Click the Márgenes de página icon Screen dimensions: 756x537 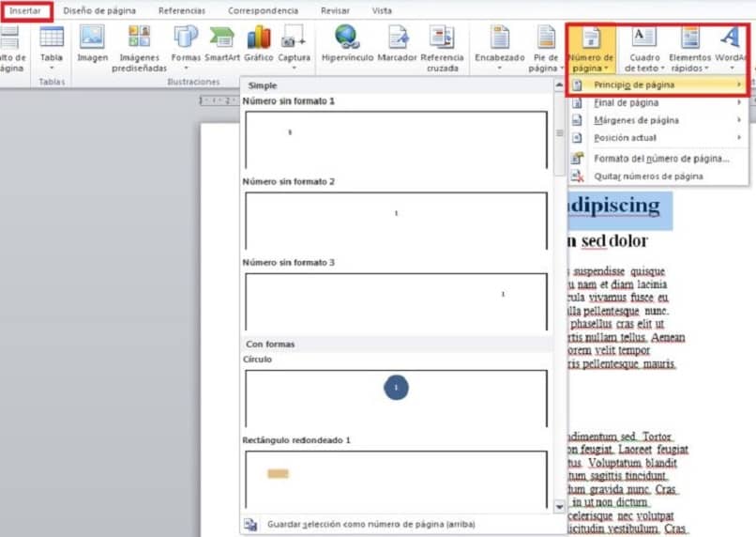(577, 120)
